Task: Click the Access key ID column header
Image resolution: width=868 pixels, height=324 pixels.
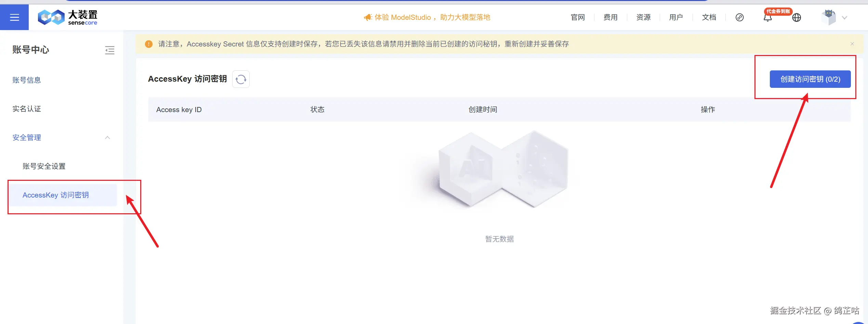Action: [179, 110]
